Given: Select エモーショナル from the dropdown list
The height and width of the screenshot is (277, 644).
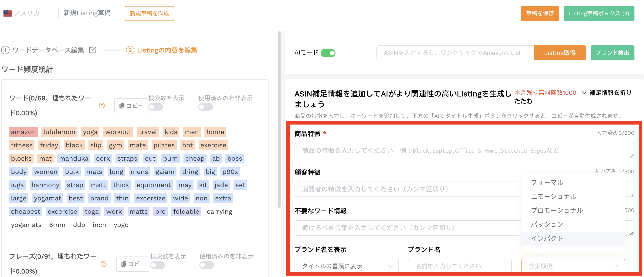Looking at the screenshot, I should point(573,196).
